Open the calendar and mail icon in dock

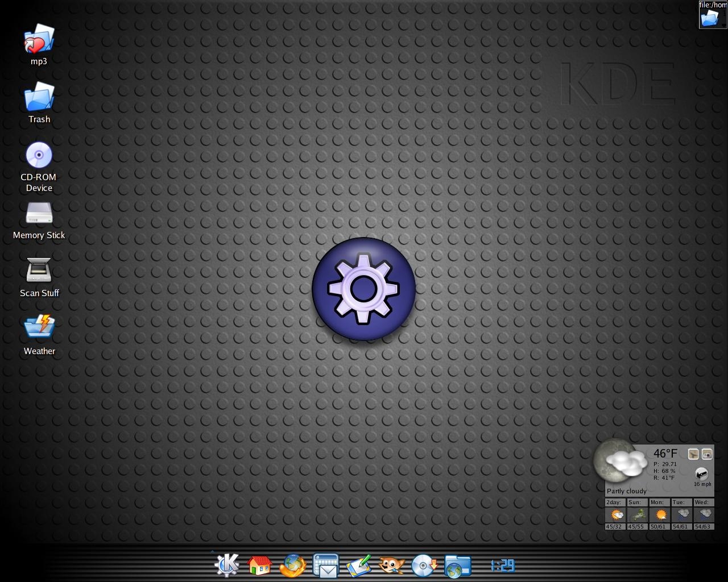click(x=326, y=566)
